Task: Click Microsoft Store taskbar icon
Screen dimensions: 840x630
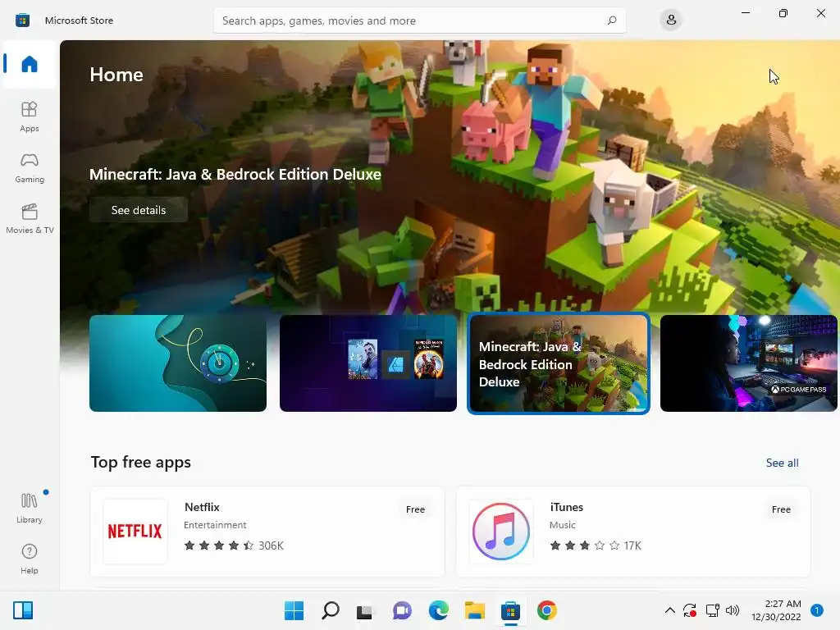Action: (x=510, y=610)
